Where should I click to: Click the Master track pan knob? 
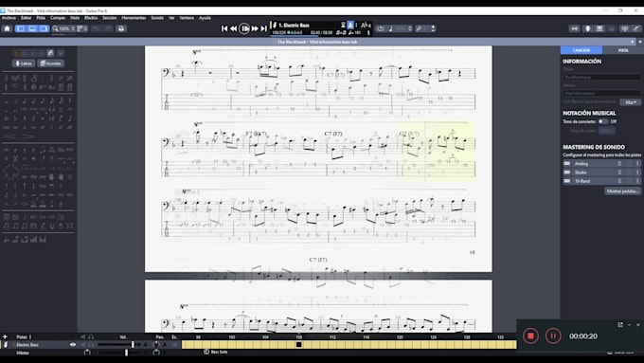[156, 353]
